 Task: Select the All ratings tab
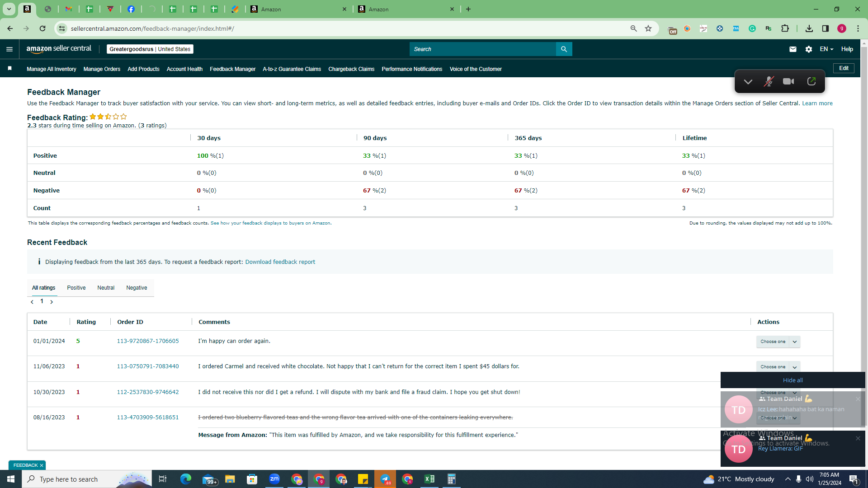click(x=44, y=288)
